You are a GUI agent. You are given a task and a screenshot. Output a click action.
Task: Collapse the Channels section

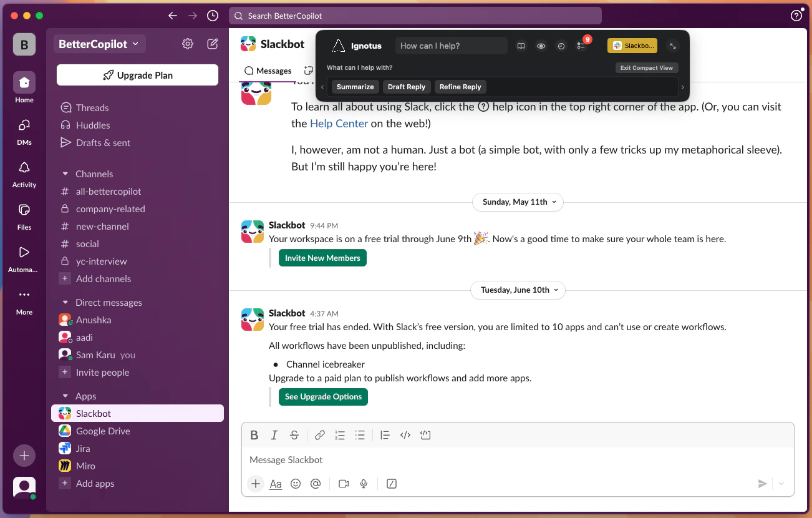click(65, 173)
